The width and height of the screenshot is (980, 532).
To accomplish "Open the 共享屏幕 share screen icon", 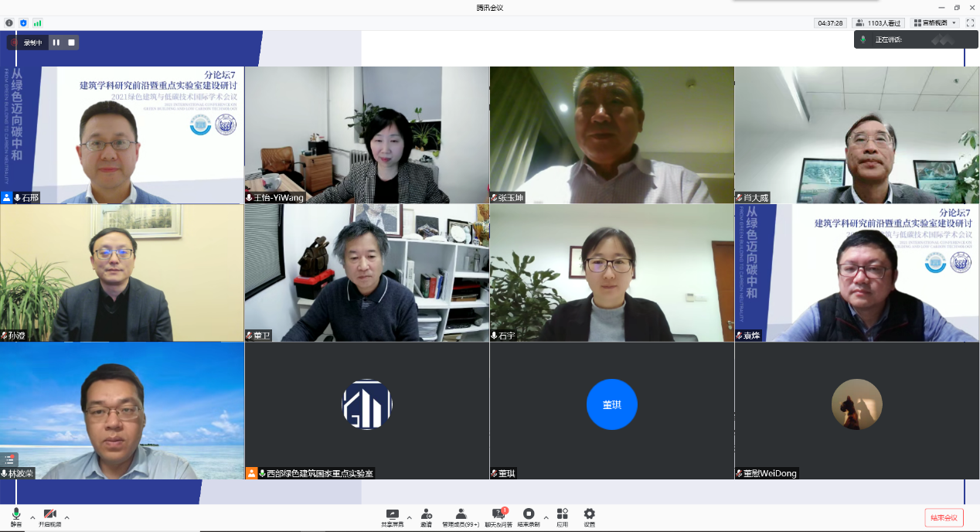I will tap(392, 517).
